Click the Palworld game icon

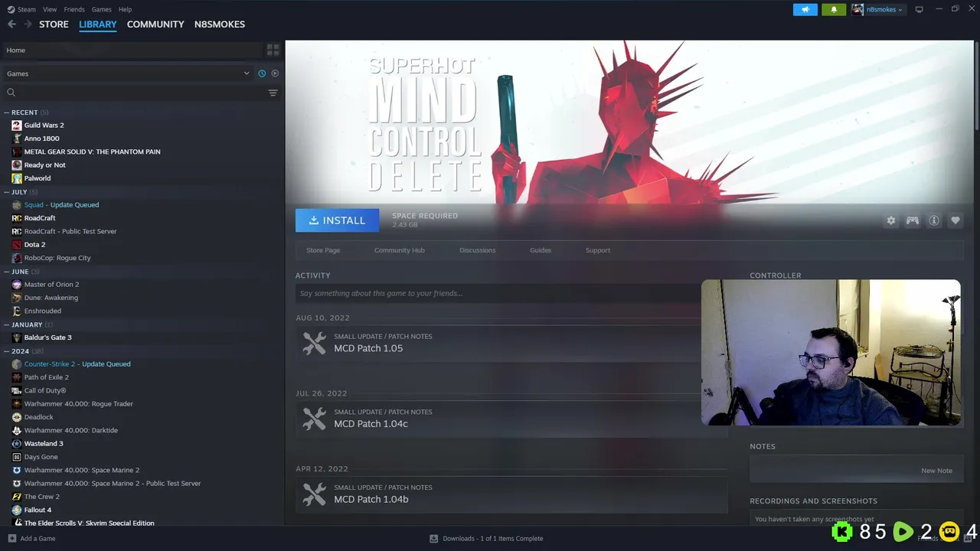point(17,178)
